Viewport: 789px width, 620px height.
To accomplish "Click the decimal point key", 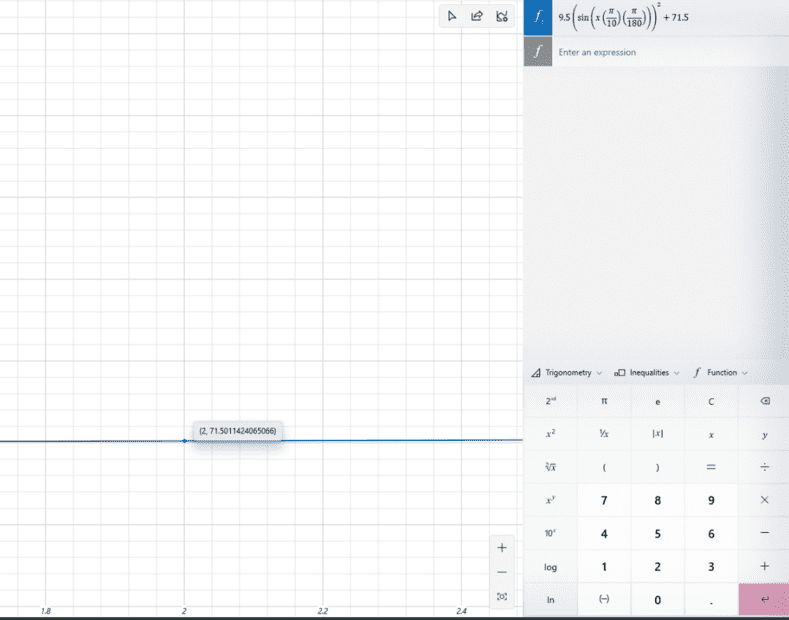I will tap(711, 600).
